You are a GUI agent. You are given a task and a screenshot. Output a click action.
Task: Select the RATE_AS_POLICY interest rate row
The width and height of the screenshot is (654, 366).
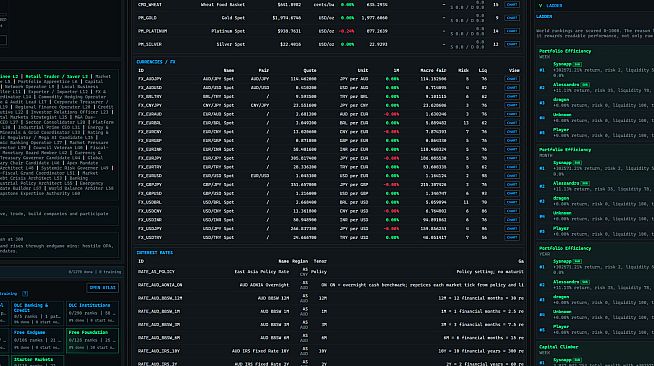coord(330,272)
